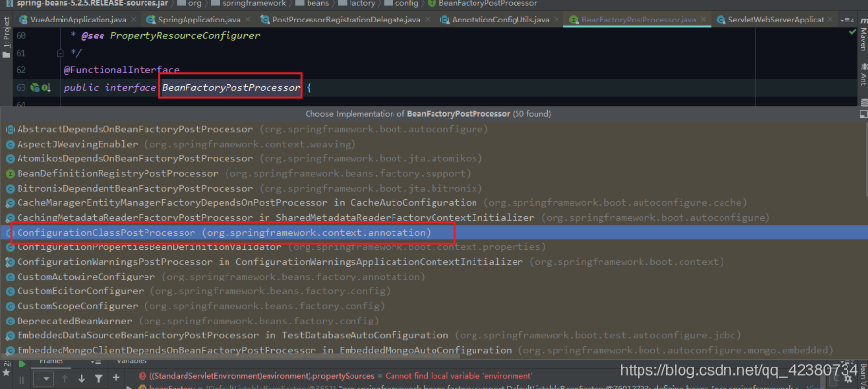
Task: Click class icon beside DeprecatedBeanWarner
Action: 10,321
